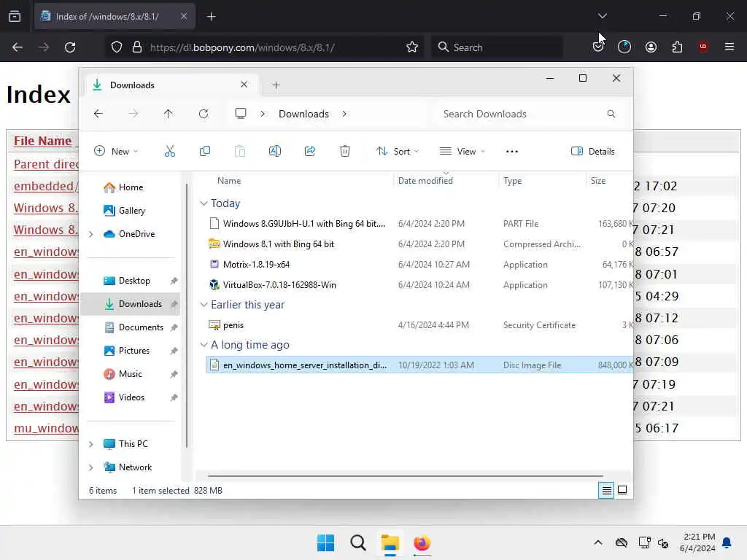Open Videos in the navigation pane

(x=131, y=397)
